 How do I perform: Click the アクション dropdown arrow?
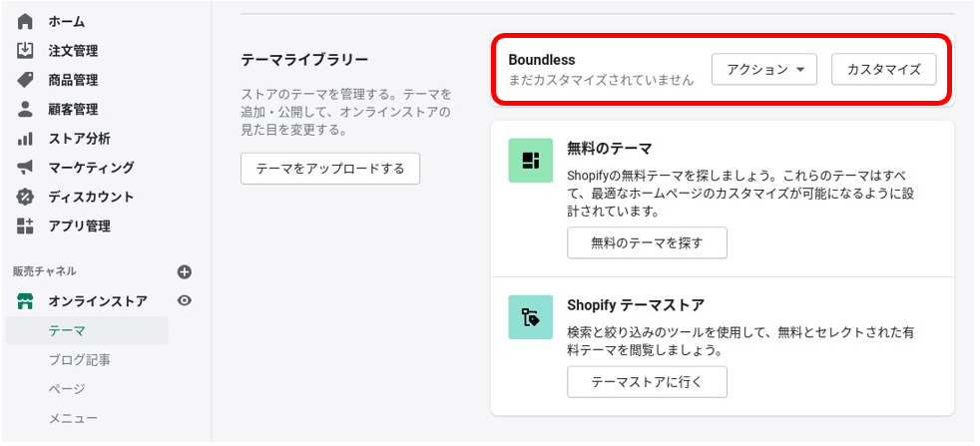click(800, 70)
